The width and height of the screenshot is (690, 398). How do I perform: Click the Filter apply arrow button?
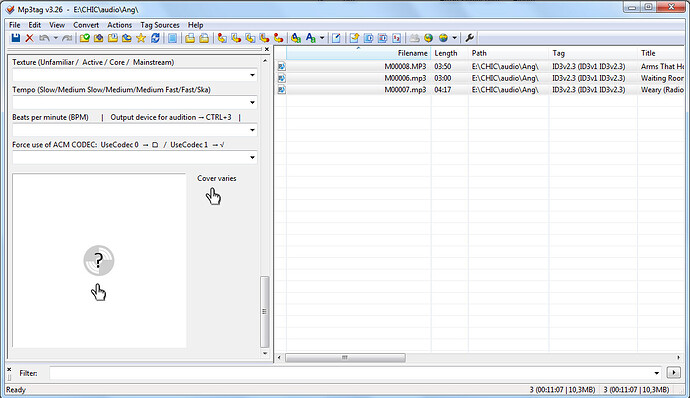(673, 373)
